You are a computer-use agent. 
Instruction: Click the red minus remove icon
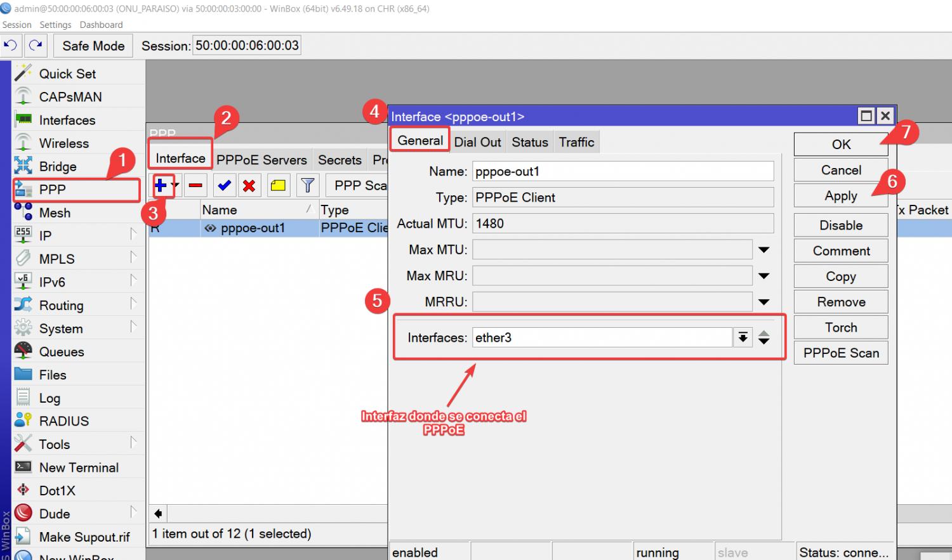coord(195,185)
